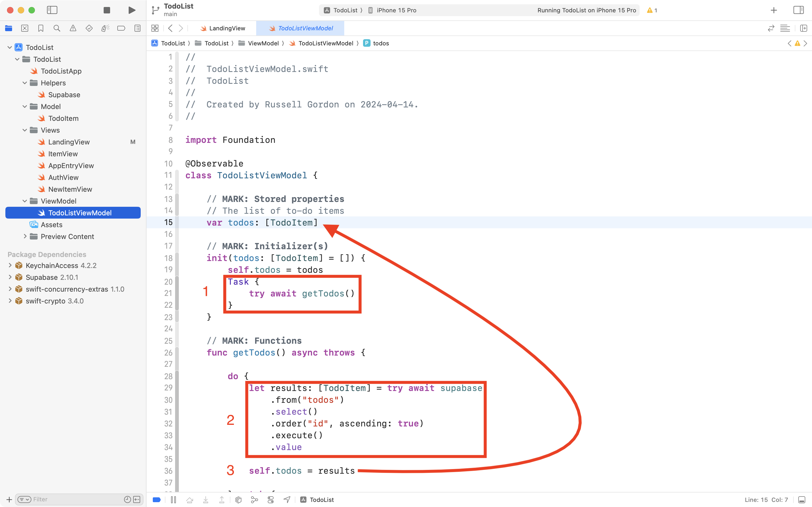
Task: Expand the Preview Content folder
Action: click(25, 236)
